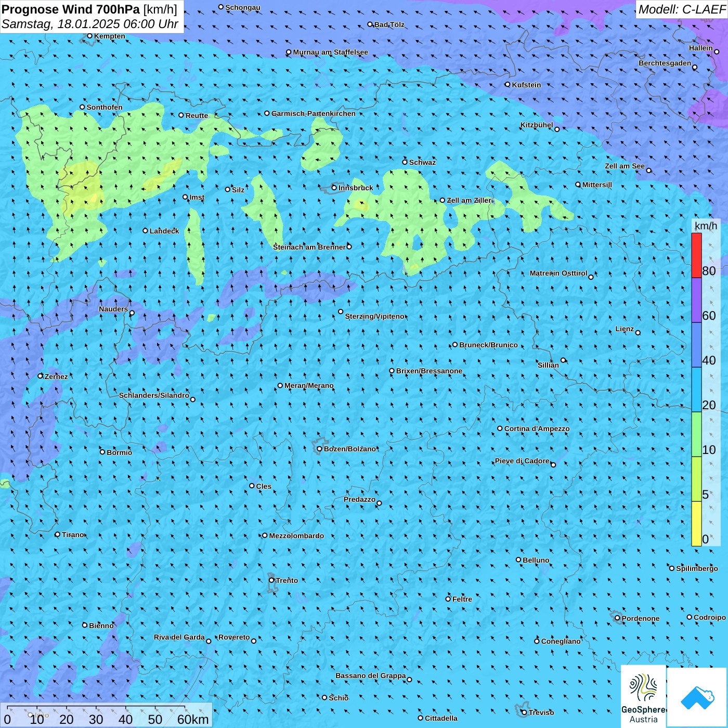Click the Innsbruck city label
728x728 pixels.
[356, 188]
